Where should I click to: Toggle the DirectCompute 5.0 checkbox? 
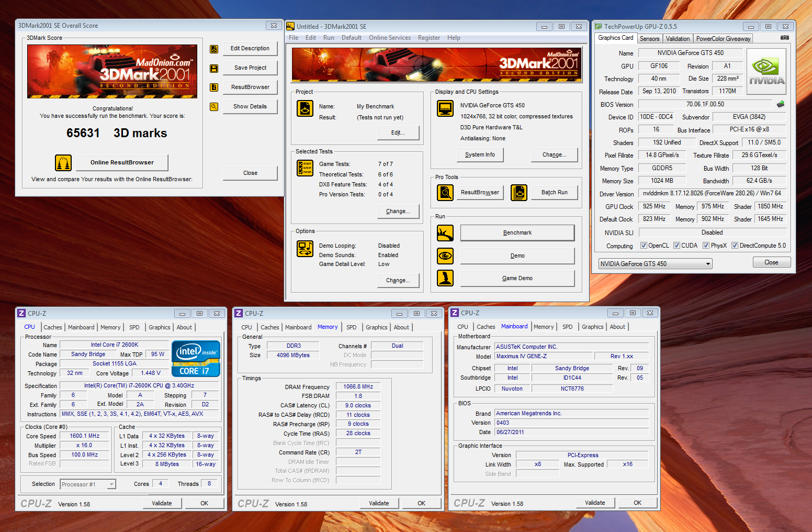(735, 246)
